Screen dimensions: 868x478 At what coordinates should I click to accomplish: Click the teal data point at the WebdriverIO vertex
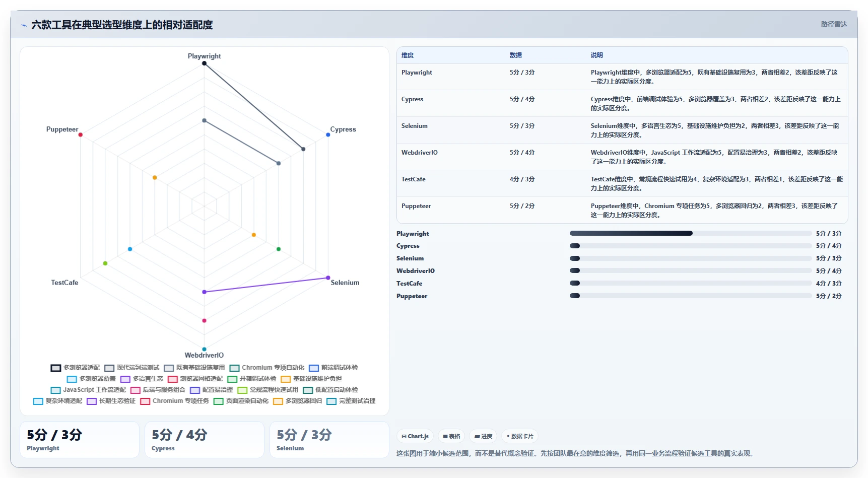click(204, 349)
